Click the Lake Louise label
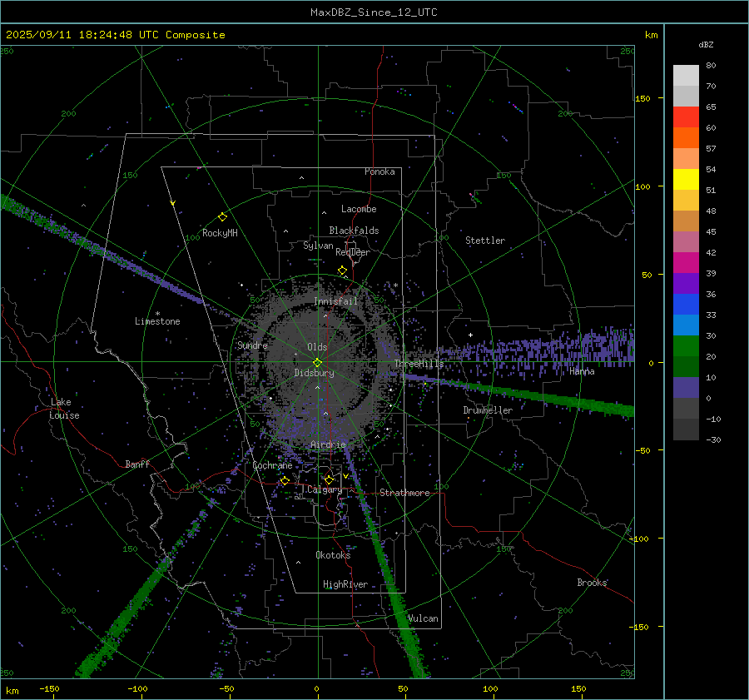The height and width of the screenshot is (700, 749). coord(64,409)
